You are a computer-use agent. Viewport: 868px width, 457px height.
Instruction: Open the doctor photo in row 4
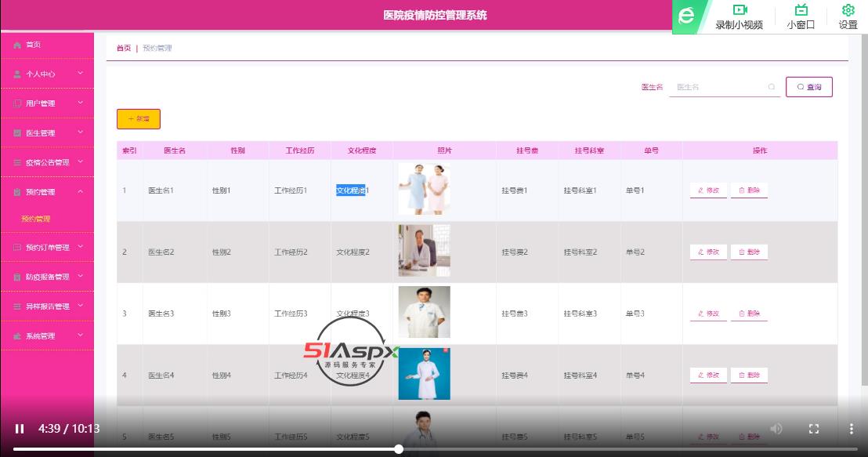coord(424,374)
